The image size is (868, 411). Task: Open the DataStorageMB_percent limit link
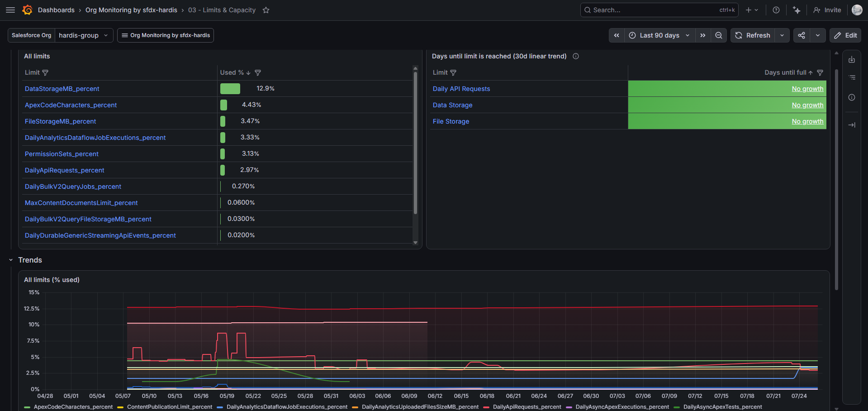pos(62,89)
